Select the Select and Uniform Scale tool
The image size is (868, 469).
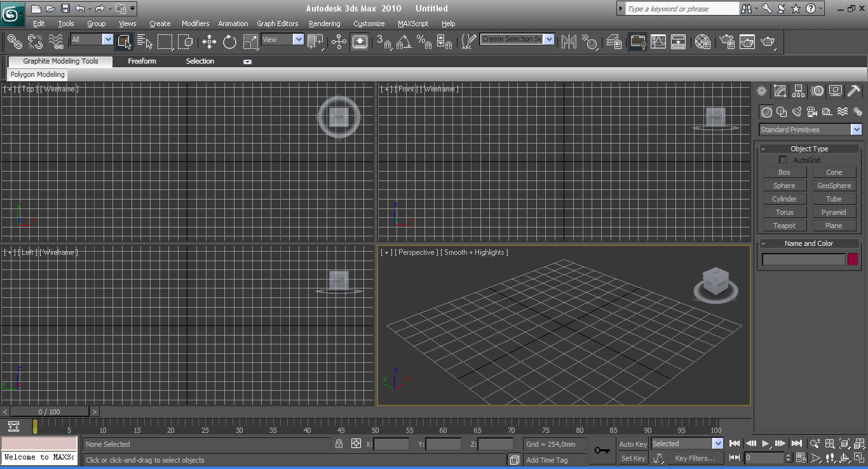tap(251, 42)
